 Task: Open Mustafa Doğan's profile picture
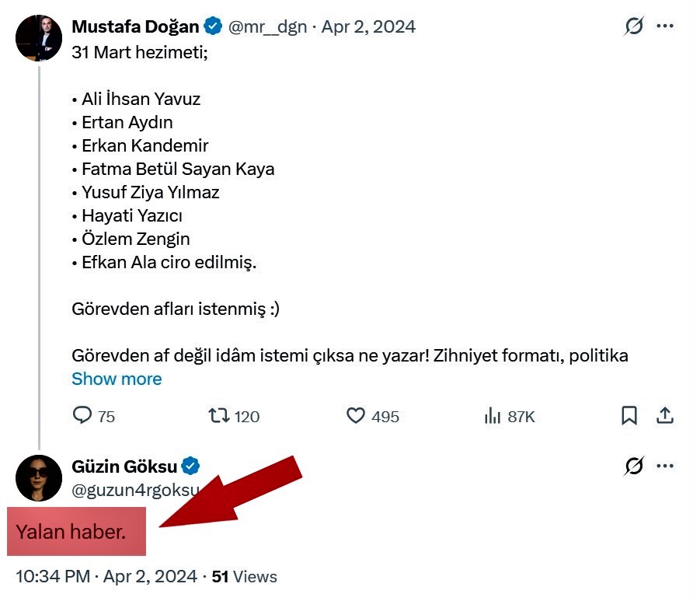coord(39,37)
